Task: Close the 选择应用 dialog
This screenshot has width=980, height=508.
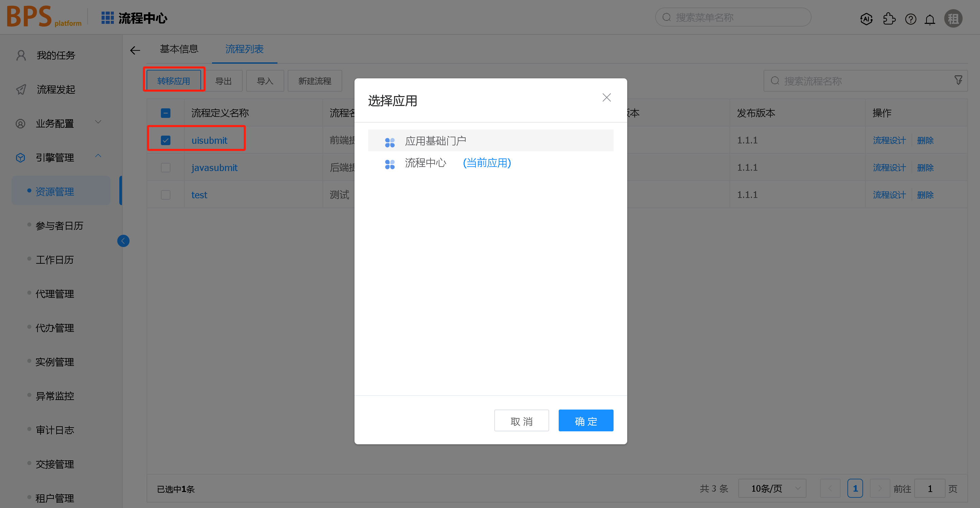Action: click(606, 98)
